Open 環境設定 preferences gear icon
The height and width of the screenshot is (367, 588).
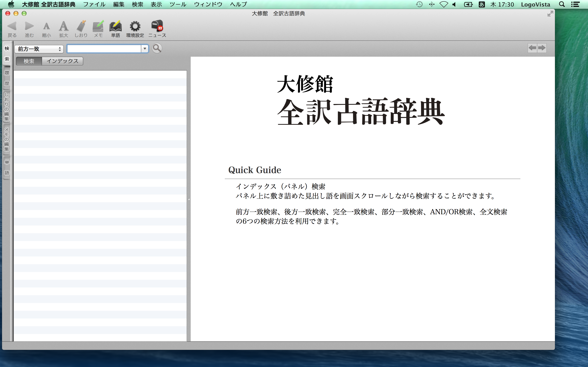pyautogui.click(x=135, y=27)
